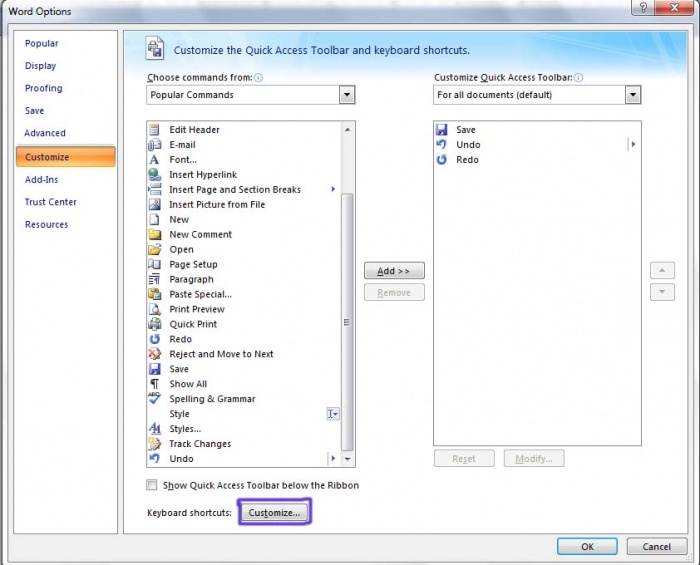Click the Redo icon in commands list
The height and width of the screenshot is (565, 700).
click(x=154, y=339)
